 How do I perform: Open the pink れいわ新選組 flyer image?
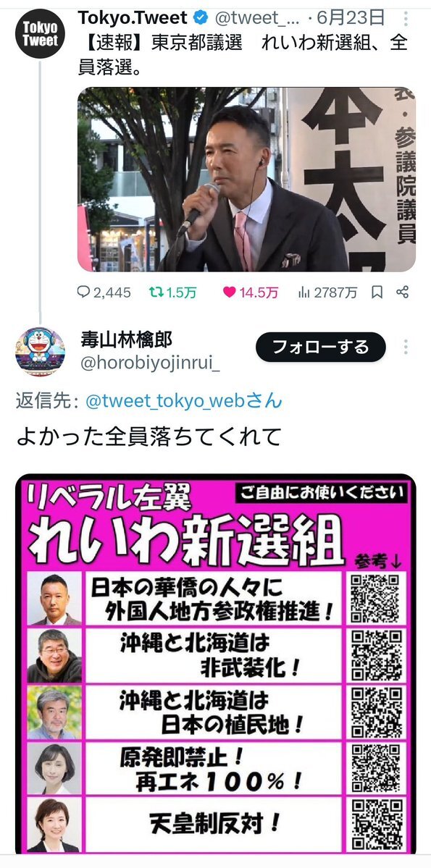click(x=216, y=663)
